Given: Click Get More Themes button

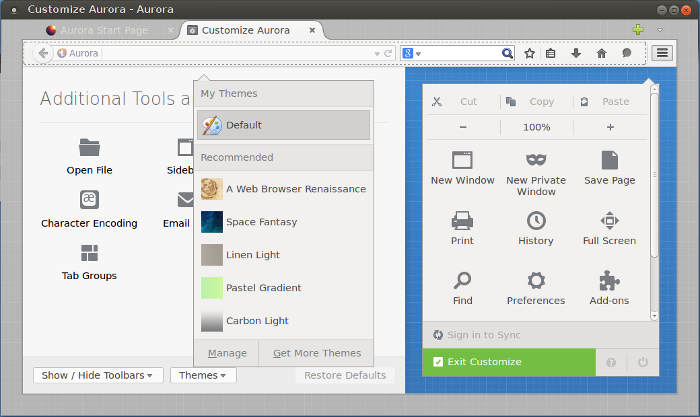Looking at the screenshot, I should [x=317, y=353].
